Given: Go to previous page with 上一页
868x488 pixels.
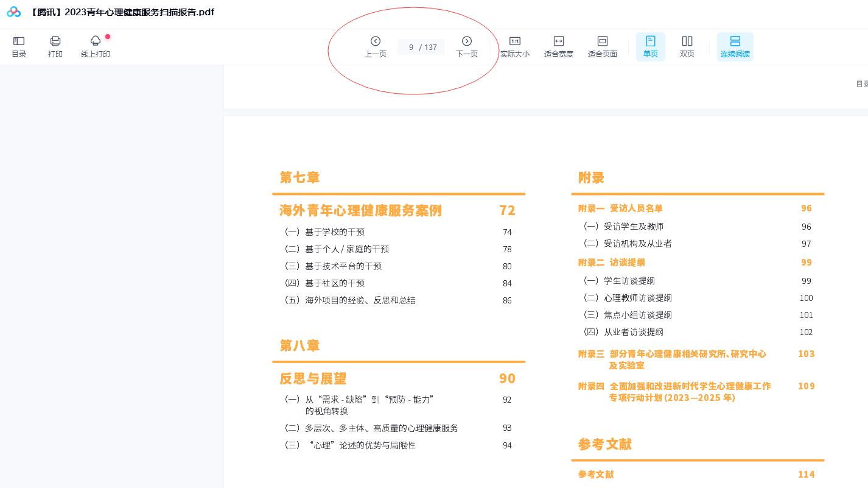Looking at the screenshot, I should click(x=376, y=47).
